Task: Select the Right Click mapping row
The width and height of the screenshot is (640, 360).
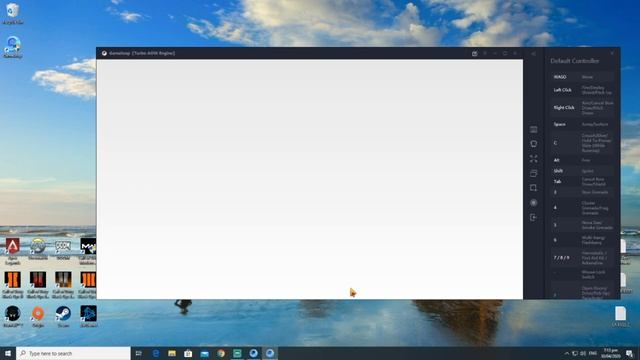Action: [x=582, y=108]
